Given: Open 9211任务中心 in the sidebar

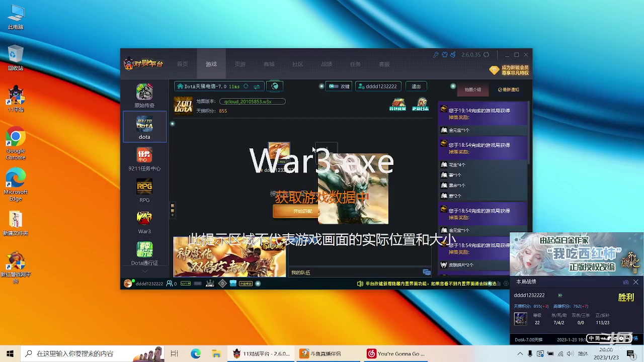Looking at the screenshot, I should tap(144, 159).
